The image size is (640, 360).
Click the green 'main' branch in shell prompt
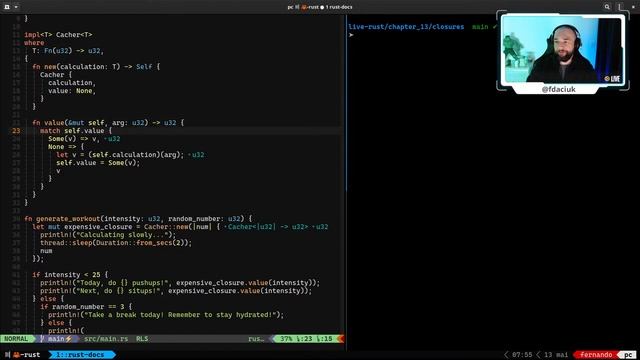click(480, 27)
